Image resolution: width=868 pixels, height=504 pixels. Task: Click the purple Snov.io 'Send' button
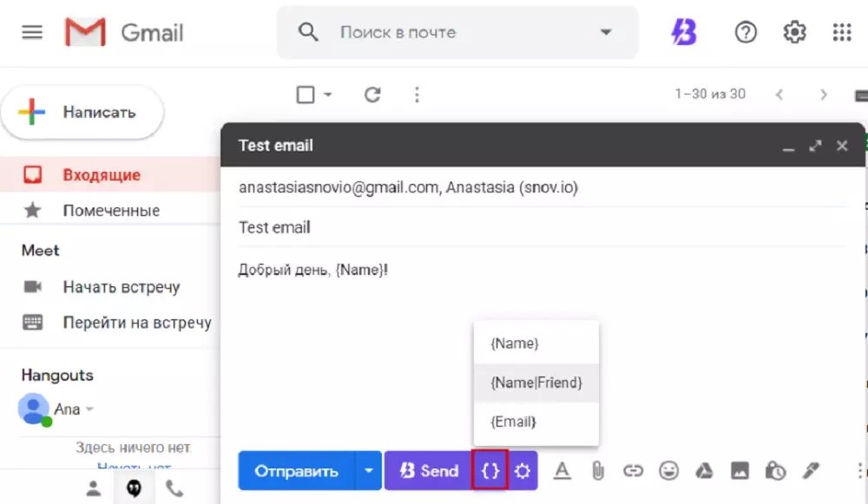coord(429,471)
